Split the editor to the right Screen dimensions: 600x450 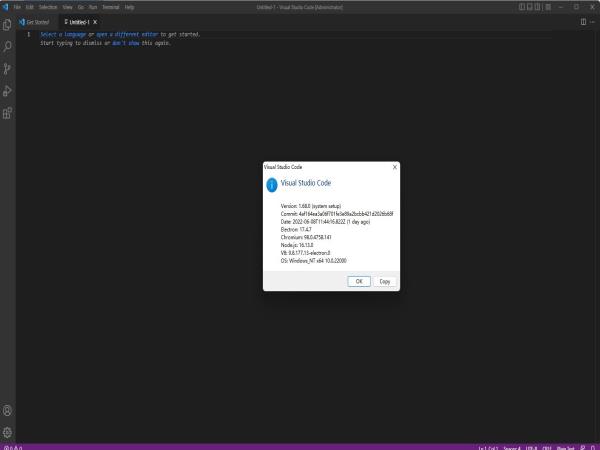(x=583, y=22)
